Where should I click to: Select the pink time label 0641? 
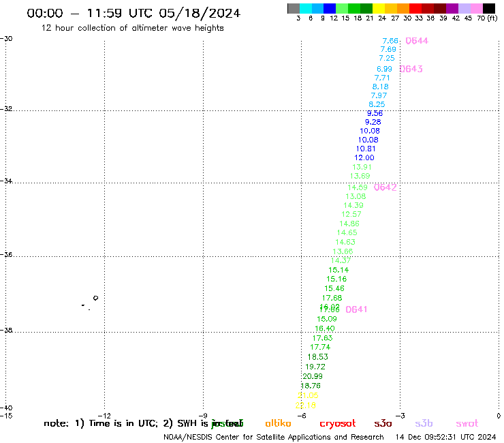[356, 309]
